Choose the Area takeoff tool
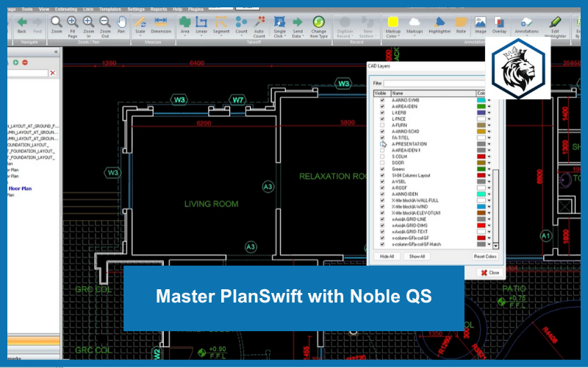Screen dimensions: 588x368 click(x=185, y=24)
